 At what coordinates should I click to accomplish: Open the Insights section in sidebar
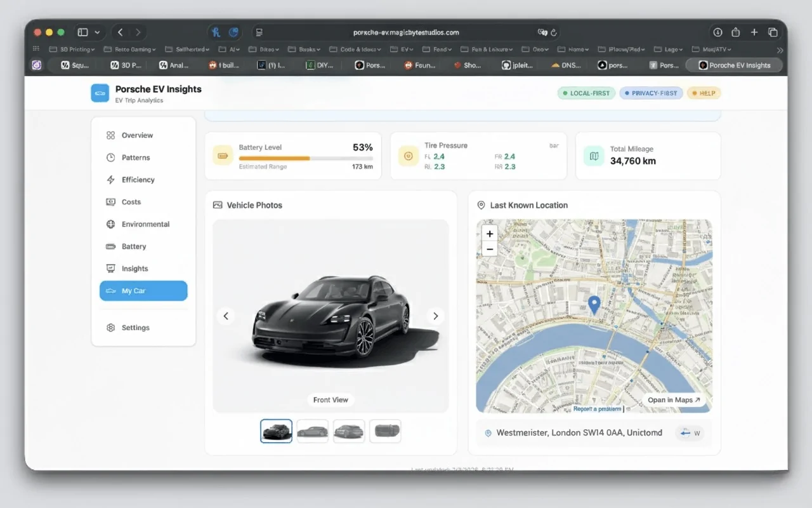(143, 269)
